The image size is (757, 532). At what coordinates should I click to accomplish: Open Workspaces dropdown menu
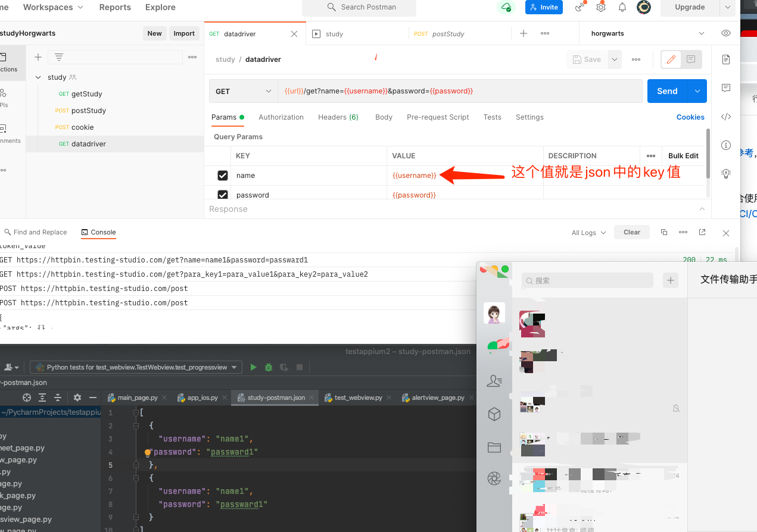[x=53, y=7]
